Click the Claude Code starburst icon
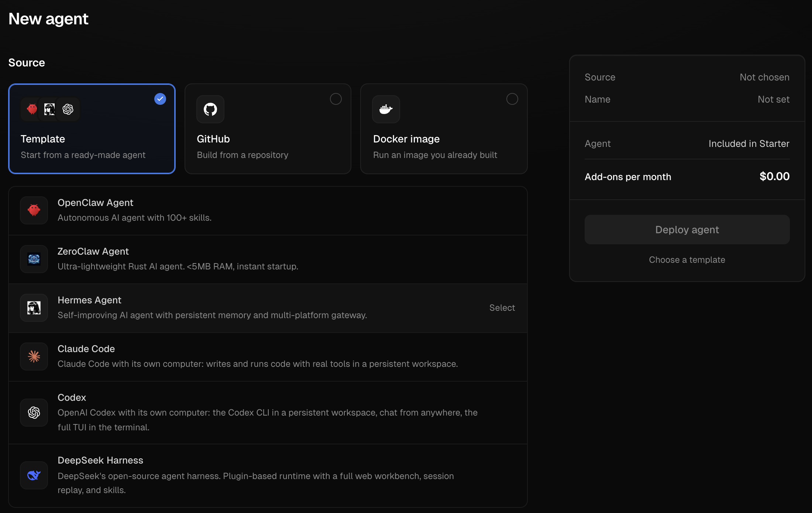This screenshot has width=812, height=513. tap(34, 357)
